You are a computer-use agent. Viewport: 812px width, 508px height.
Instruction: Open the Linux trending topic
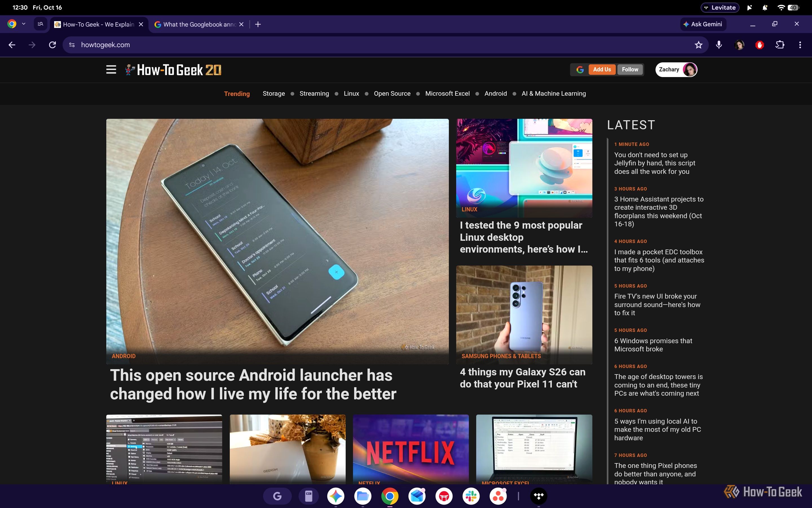click(x=351, y=93)
